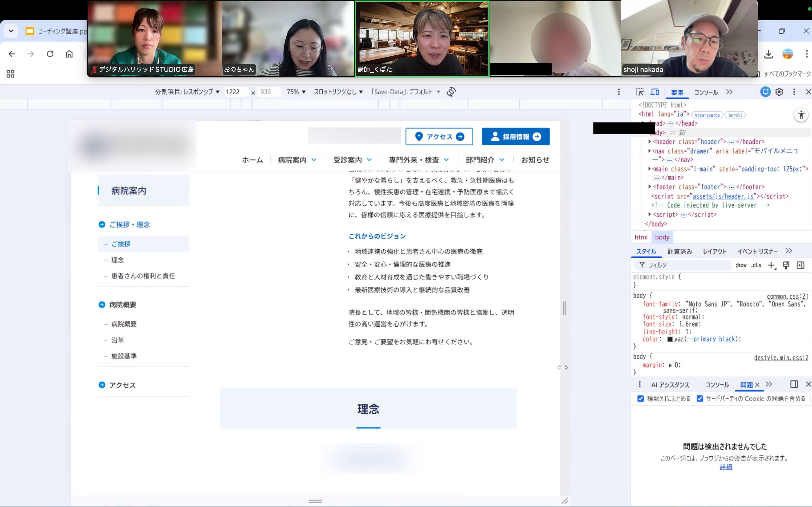The image size is (812, 507).
Task: Expand the footer element in the DOM tree
Action: tap(650, 187)
